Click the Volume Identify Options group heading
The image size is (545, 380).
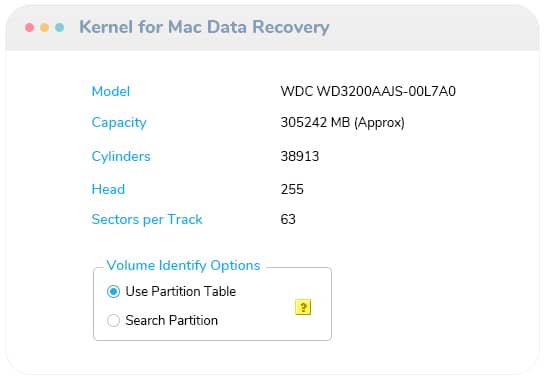click(x=183, y=266)
